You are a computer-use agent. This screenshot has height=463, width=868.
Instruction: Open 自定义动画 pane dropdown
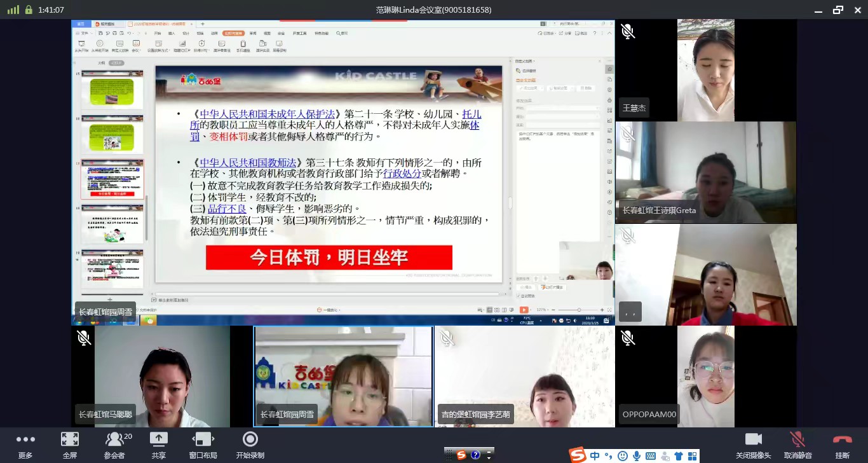click(526, 61)
